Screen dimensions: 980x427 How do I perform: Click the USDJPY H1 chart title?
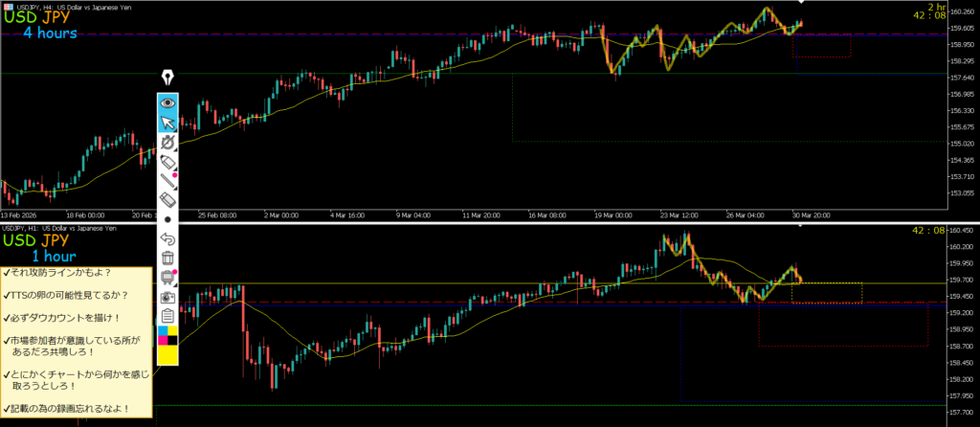pyautogui.click(x=57, y=229)
